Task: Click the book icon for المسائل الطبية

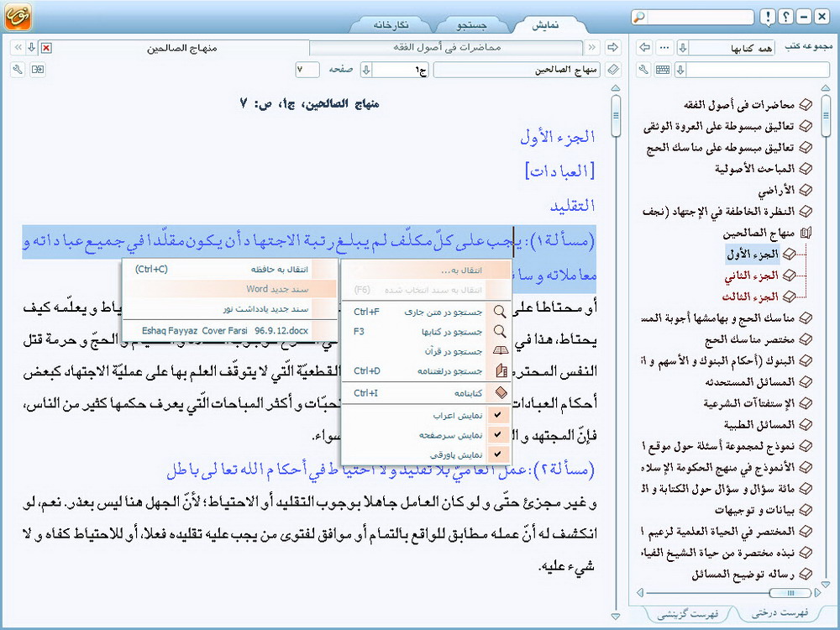Action: 806,424
